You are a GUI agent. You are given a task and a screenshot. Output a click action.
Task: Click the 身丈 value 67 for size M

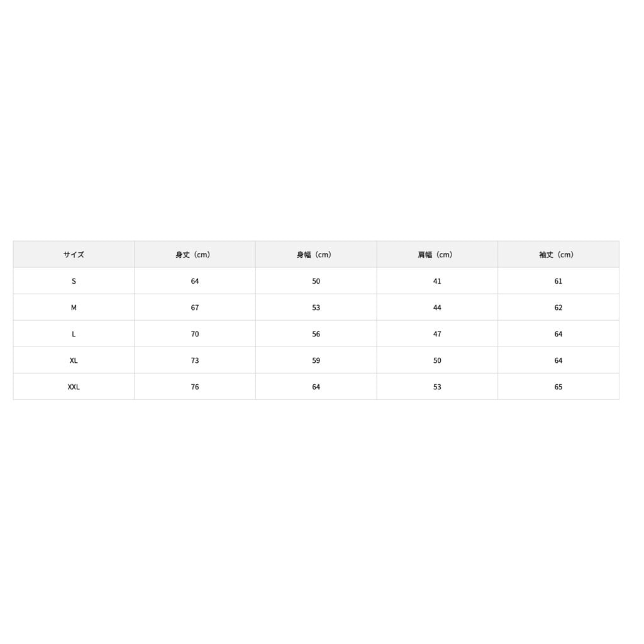click(195, 308)
